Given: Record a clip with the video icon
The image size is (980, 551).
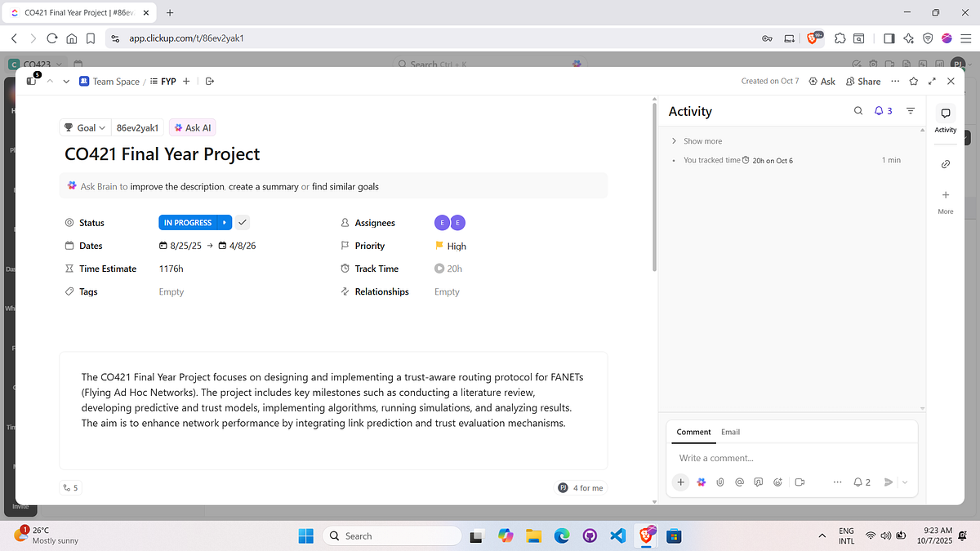Looking at the screenshot, I should [800, 482].
